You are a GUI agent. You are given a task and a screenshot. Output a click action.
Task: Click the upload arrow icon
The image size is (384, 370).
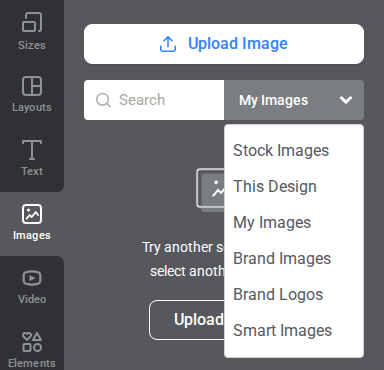[168, 44]
